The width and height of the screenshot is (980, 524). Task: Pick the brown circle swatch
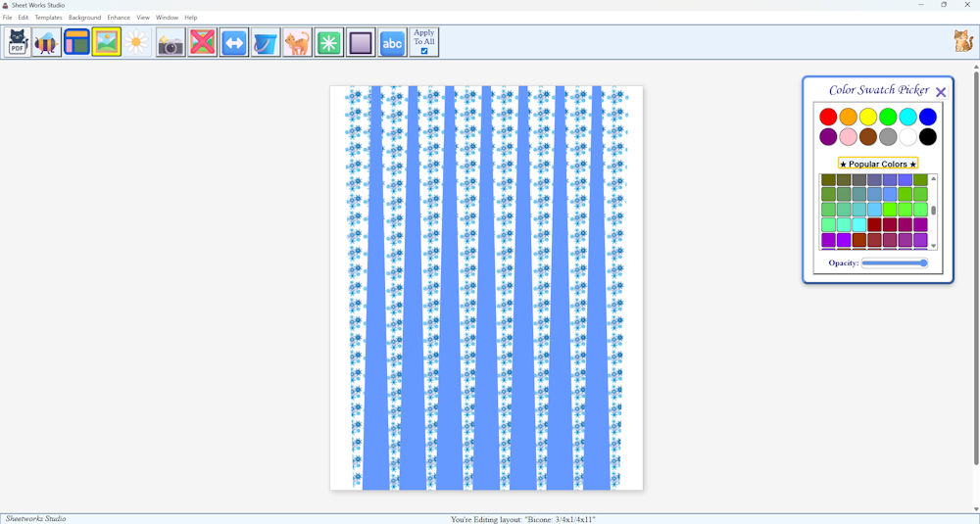(868, 137)
